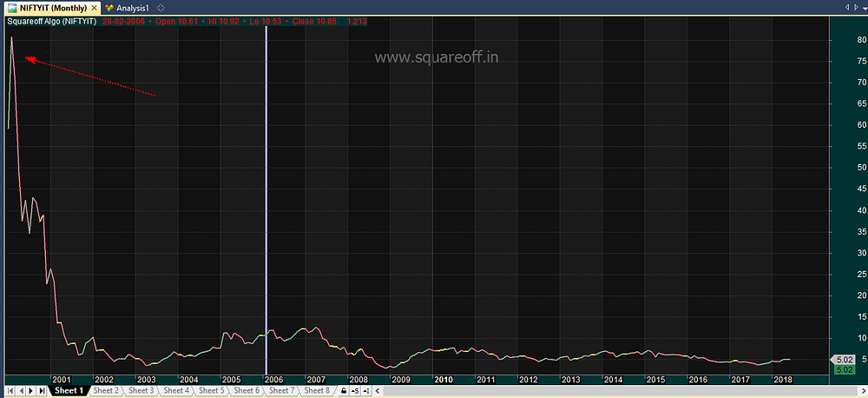868x398 pixels.
Task: Click the 2006 label on time axis
Action: [x=273, y=380]
